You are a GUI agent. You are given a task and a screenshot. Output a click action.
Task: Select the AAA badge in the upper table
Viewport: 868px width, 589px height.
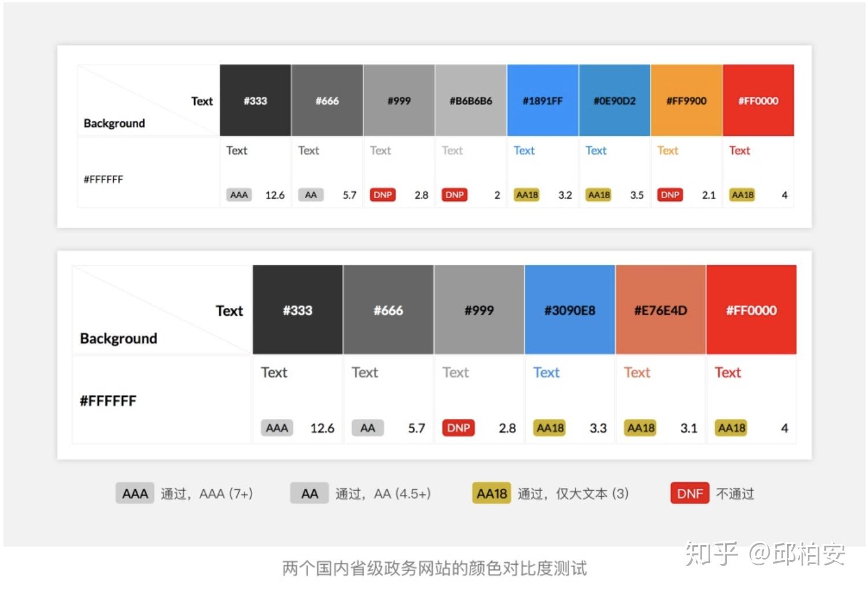(239, 195)
